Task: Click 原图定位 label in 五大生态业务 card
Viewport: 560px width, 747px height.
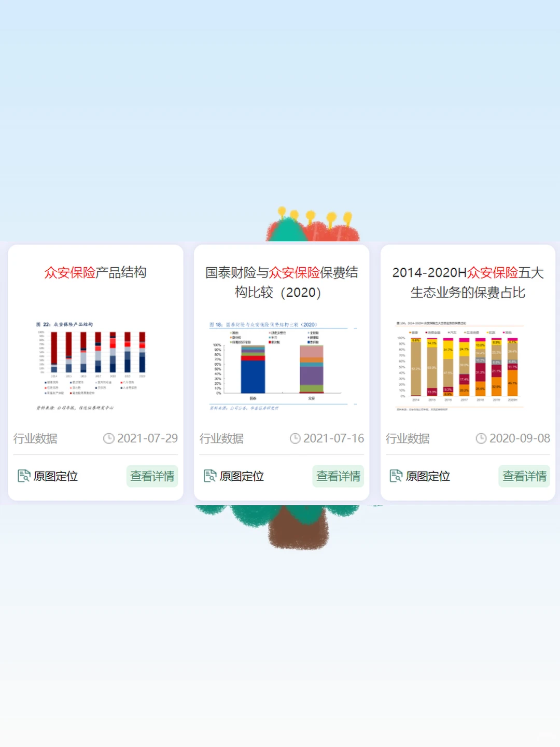Action: 428,476
